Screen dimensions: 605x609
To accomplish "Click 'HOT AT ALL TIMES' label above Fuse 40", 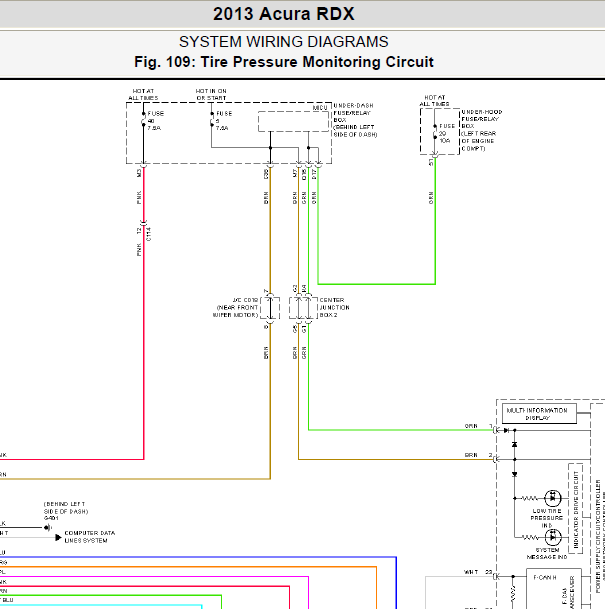I will pos(143,94).
